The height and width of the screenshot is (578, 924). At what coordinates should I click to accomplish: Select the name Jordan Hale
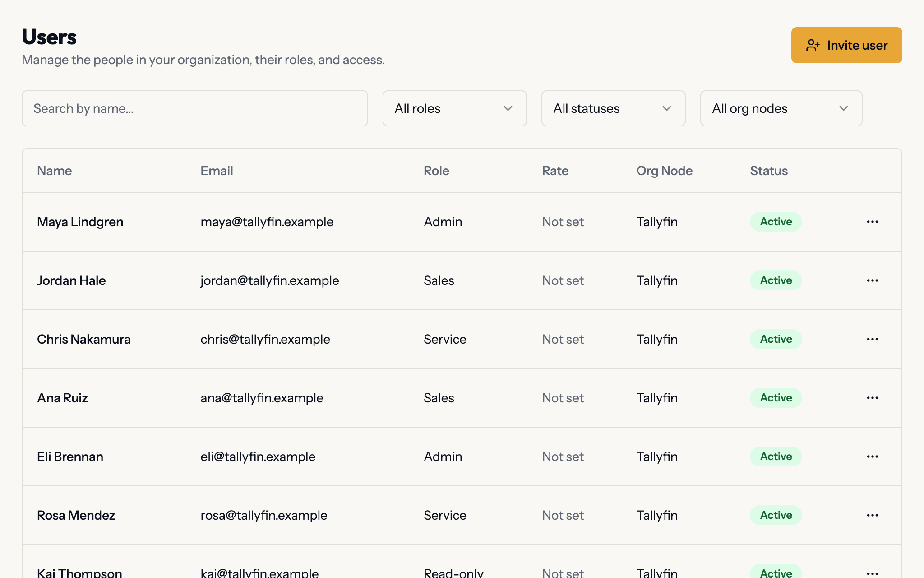pos(71,280)
